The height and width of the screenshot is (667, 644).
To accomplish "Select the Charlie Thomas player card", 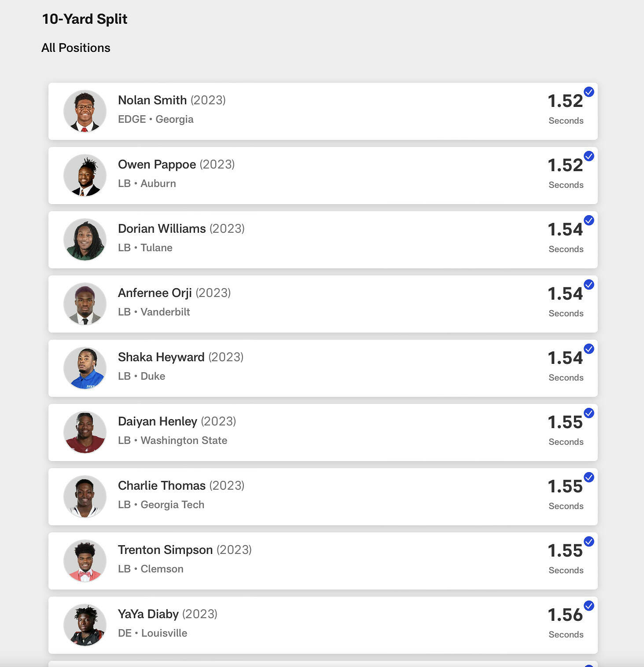I will 323,497.
